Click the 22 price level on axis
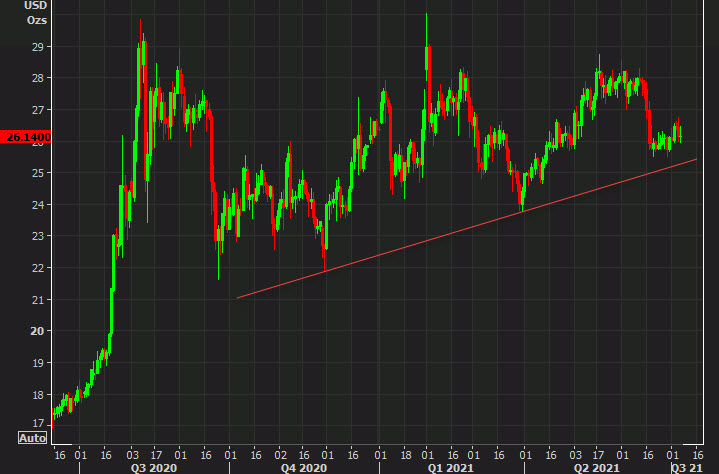 point(39,268)
